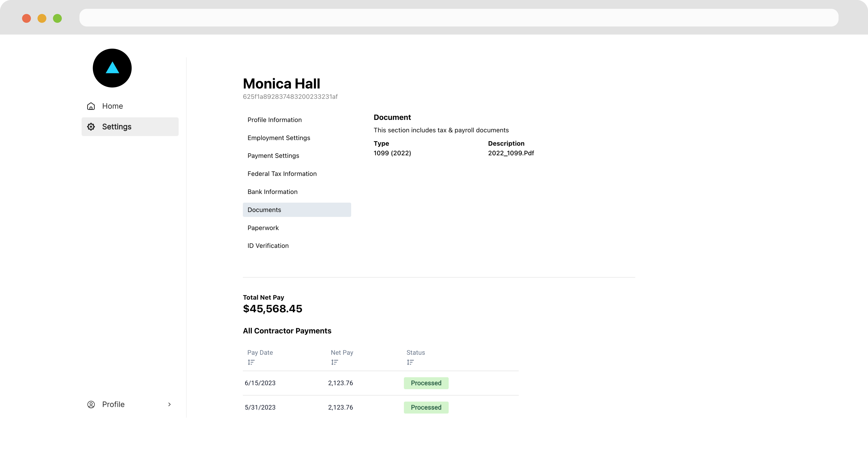Open Payment Settings section

coord(297,156)
